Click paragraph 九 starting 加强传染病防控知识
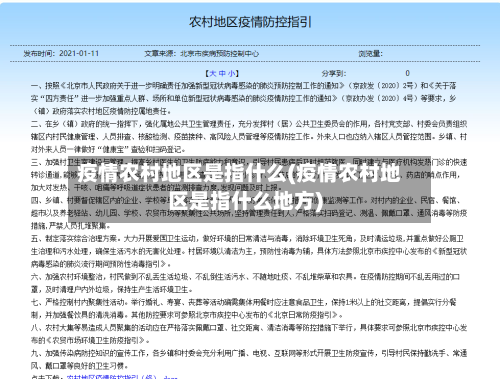The width and height of the screenshot is (500, 379). 249,359
